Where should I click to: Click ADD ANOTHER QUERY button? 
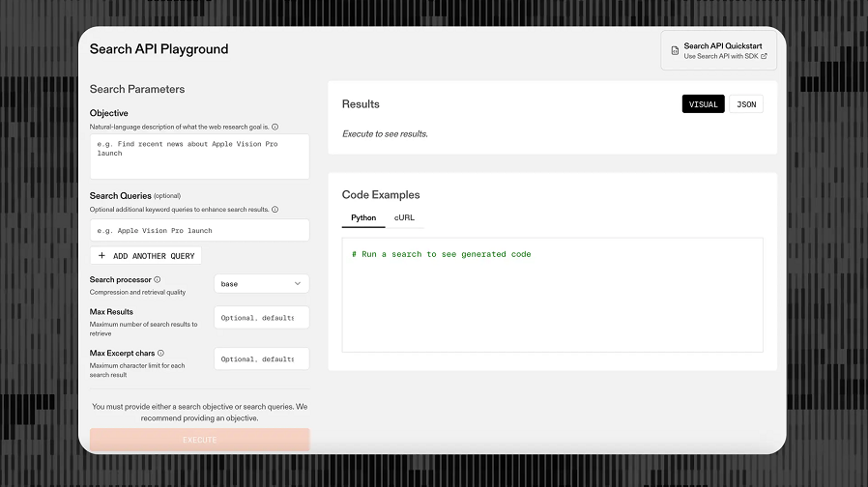[x=146, y=256]
